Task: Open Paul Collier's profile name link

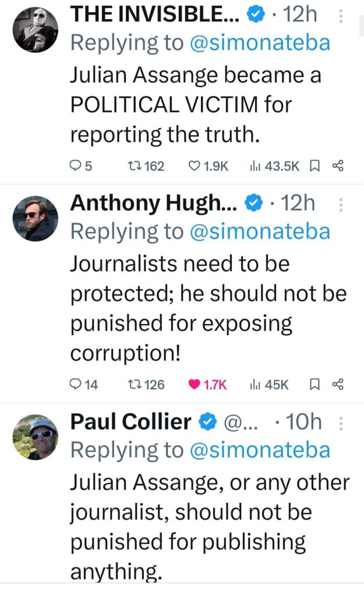Action: 130,422
